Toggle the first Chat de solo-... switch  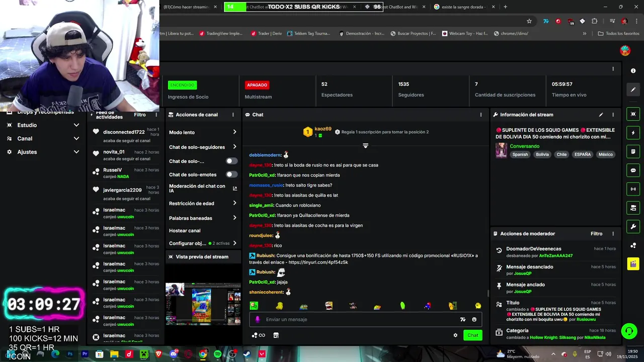231,161
